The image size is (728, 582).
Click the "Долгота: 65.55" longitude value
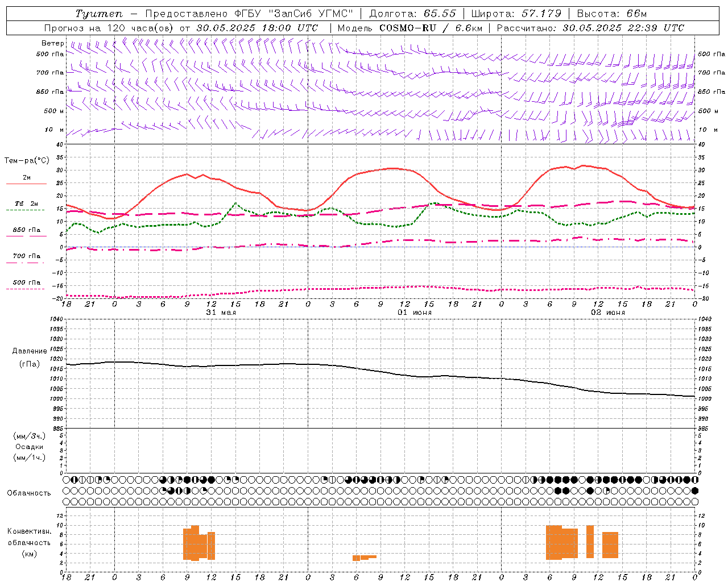(x=412, y=14)
